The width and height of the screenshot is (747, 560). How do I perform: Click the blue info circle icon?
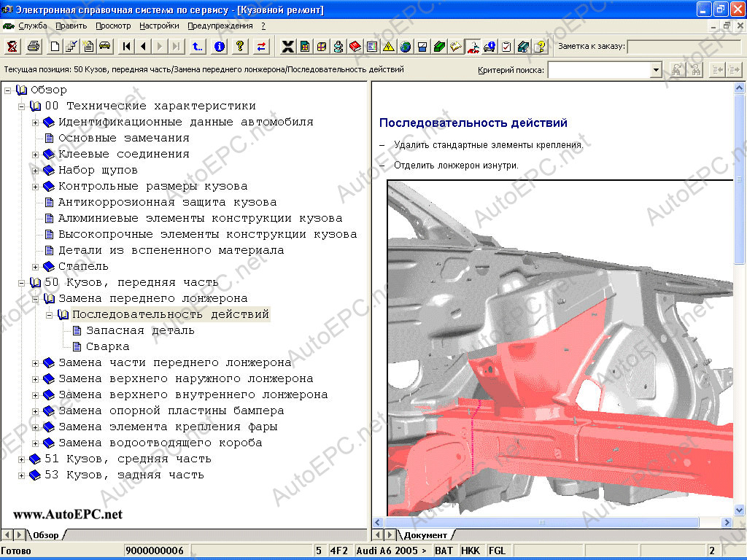(219, 47)
